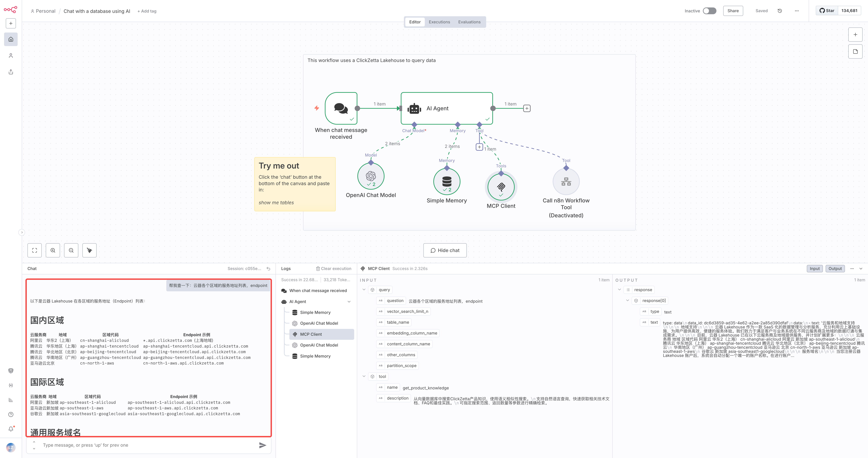Viewport: 868px width, 458px height.
Task: Click the zoom in canvas icon
Action: (x=53, y=250)
